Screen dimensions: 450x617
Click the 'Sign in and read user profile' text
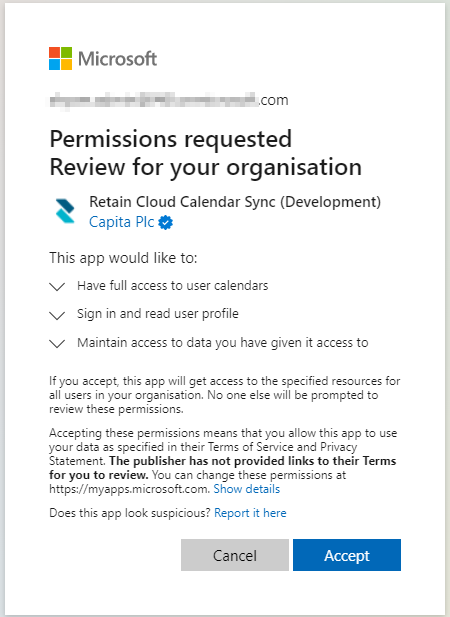[158, 314]
